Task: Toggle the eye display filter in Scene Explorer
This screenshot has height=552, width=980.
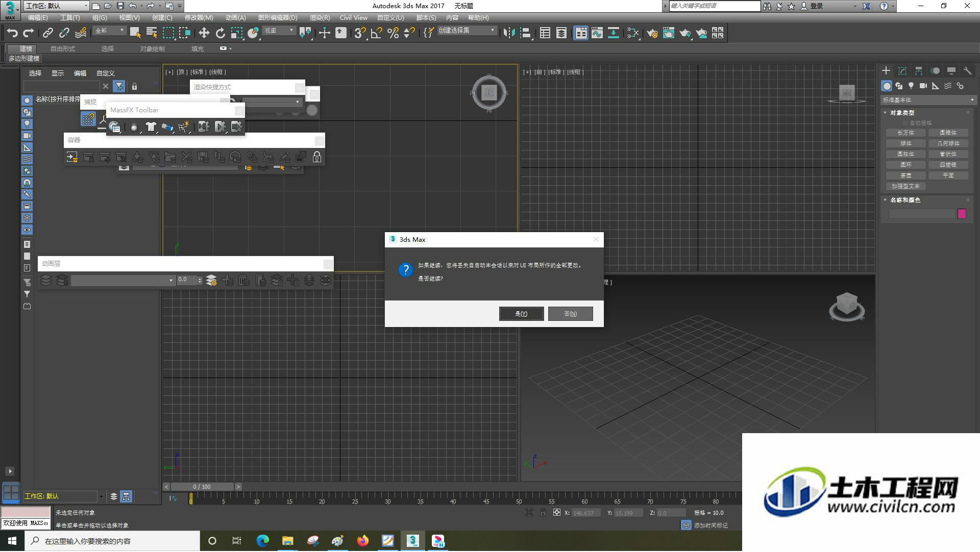Action: click(x=27, y=230)
